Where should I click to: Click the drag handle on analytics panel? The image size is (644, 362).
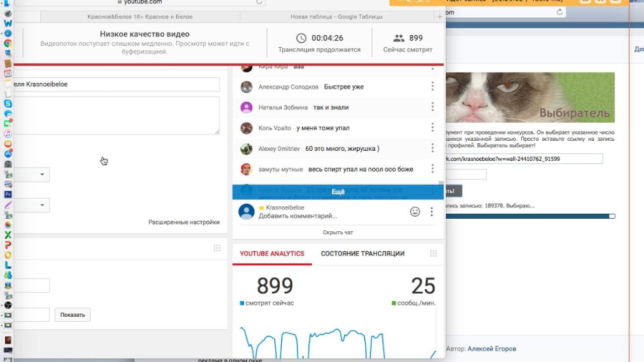click(x=433, y=254)
